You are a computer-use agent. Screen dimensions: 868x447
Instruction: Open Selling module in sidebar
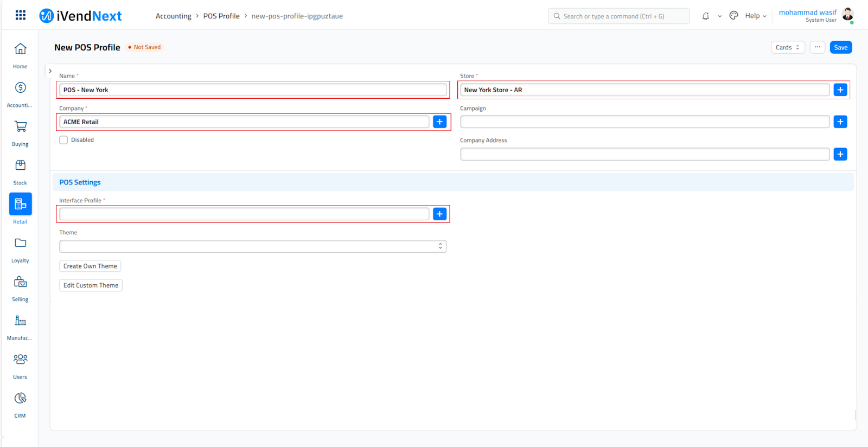20,289
